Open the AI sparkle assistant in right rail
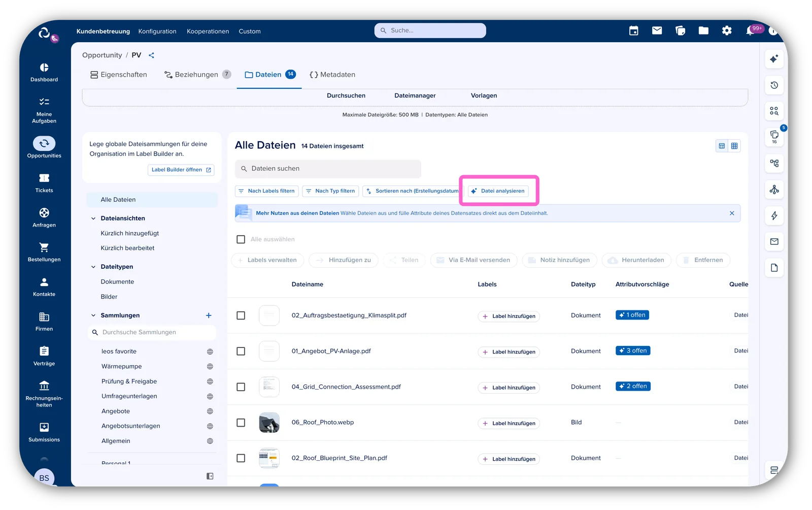Viewport: 812px width, 510px height. [x=774, y=59]
